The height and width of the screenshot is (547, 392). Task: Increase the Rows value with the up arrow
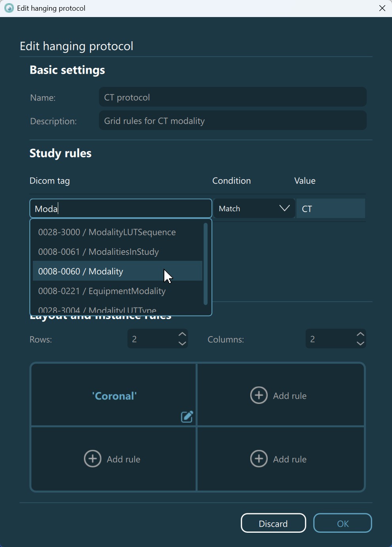(x=182, y=334)
